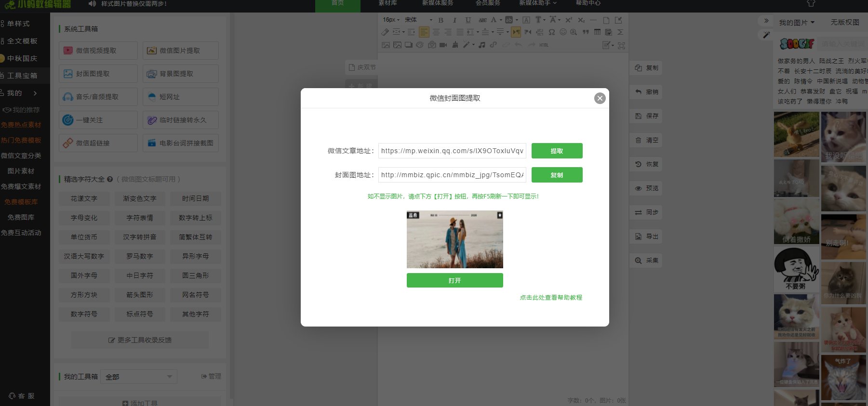Open the 点击此处查看帮助教程 link

pos(551,298)
